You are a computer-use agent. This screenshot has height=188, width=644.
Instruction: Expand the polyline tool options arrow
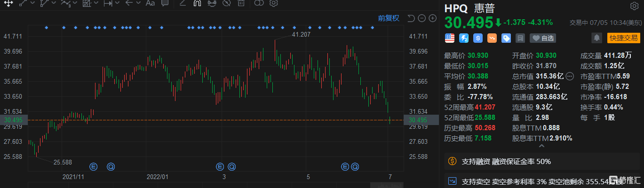54,3
